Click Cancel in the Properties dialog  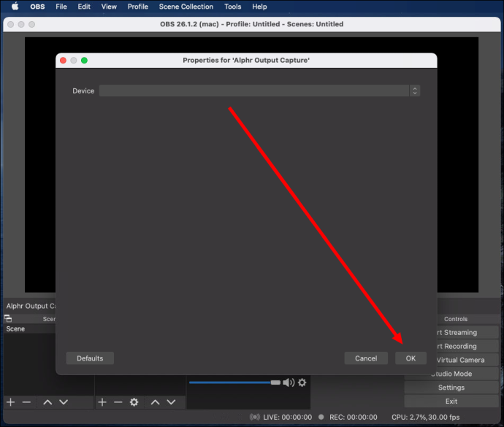[x=366, y=358]
